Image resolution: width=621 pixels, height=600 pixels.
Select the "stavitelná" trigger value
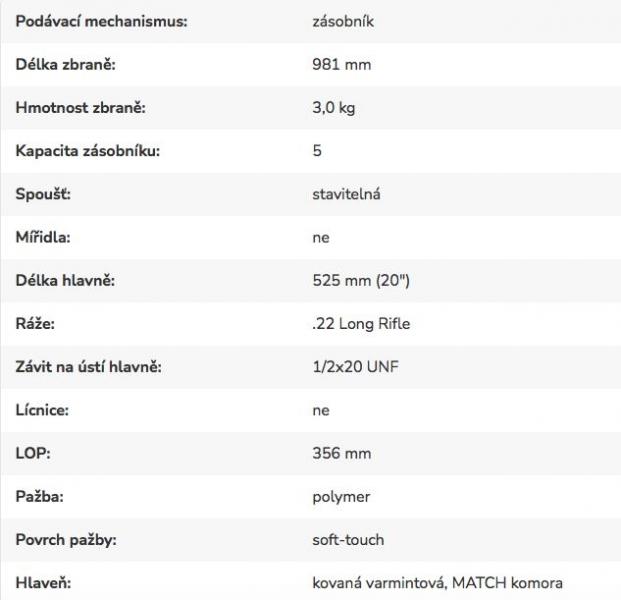click(346, 194)
